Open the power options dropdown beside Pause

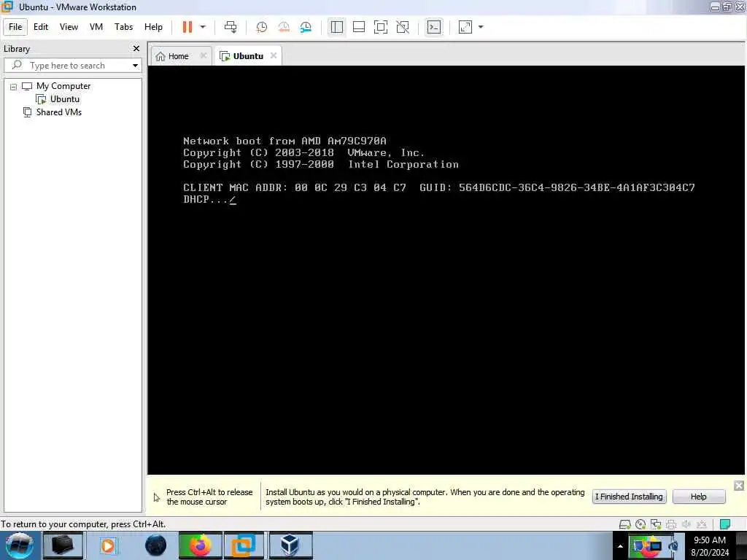[x=203, y=27]
